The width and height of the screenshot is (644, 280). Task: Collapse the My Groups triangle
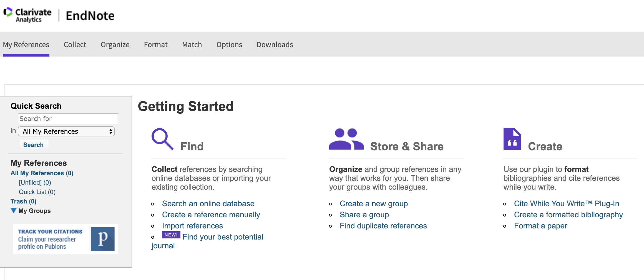[x=13, y=210]
